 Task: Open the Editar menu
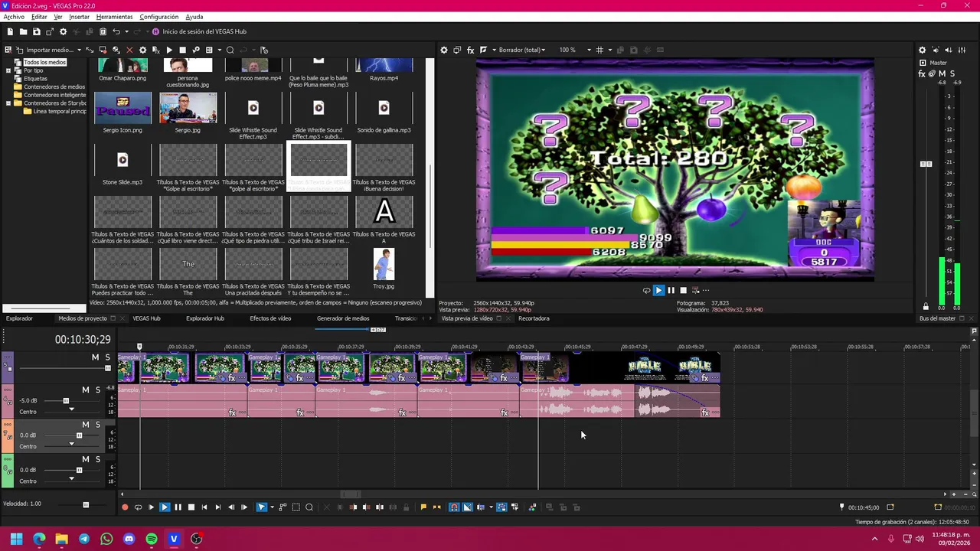39,17
